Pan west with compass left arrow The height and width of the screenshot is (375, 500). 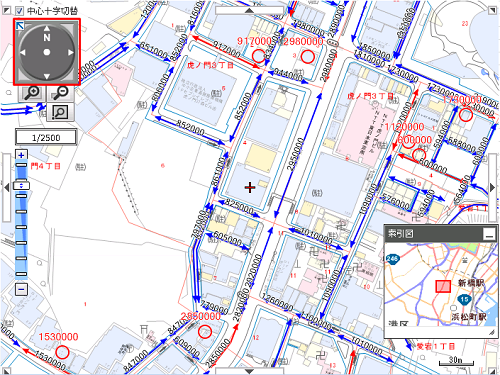[x=23, y=52]
